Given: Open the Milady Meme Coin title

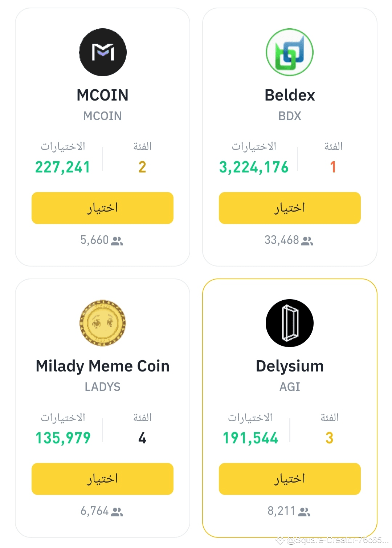Looking at the screenshot, I should 103,366.
